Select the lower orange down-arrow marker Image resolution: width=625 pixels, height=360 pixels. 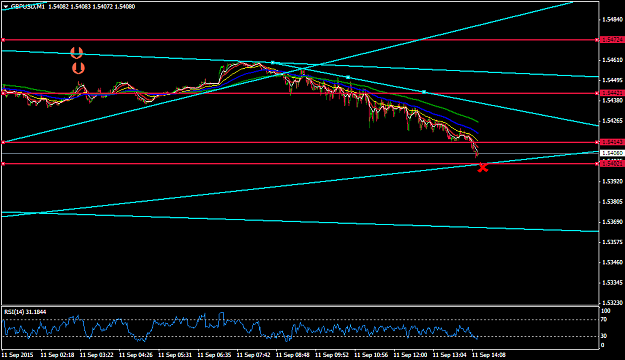point(78,68)
